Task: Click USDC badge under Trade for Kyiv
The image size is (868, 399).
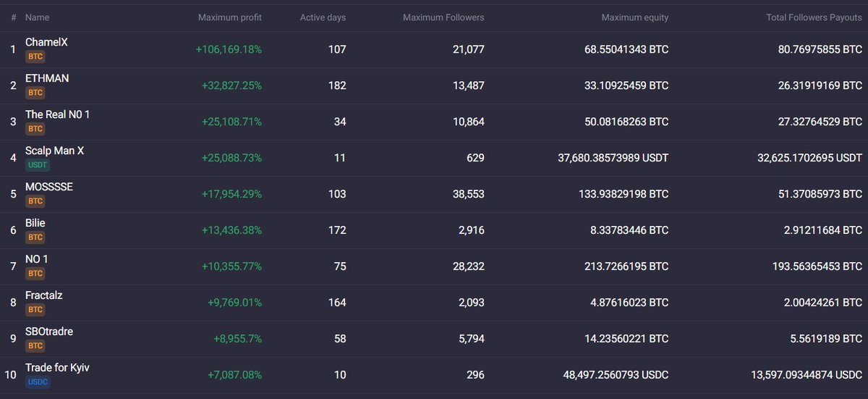Action: pos(38,382)
